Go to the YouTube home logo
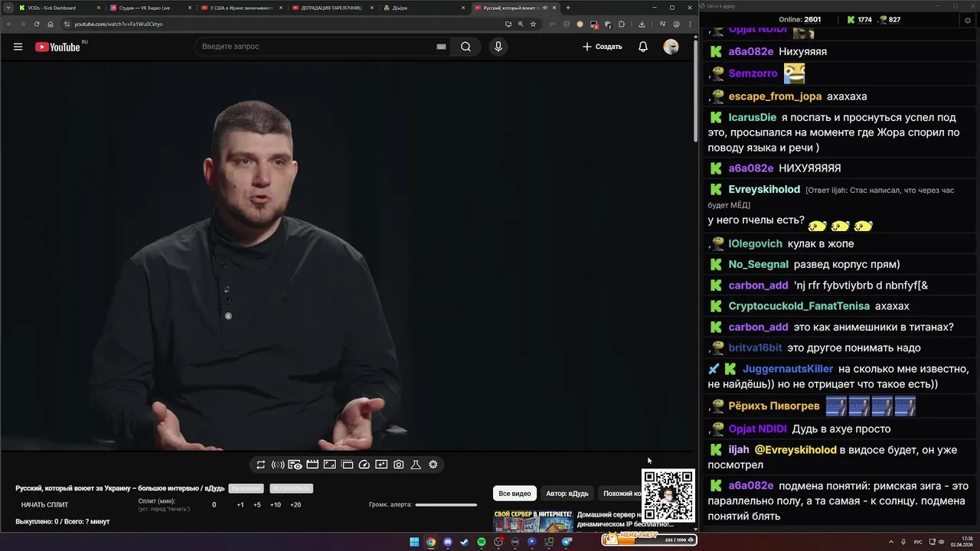Viewport: 980px width, 551px height. click(57, 47)
